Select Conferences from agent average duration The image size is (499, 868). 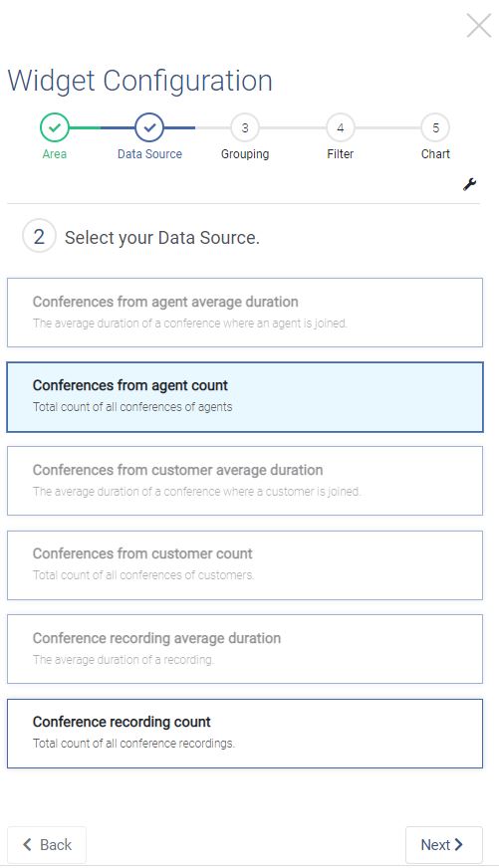tap(245, 313)
